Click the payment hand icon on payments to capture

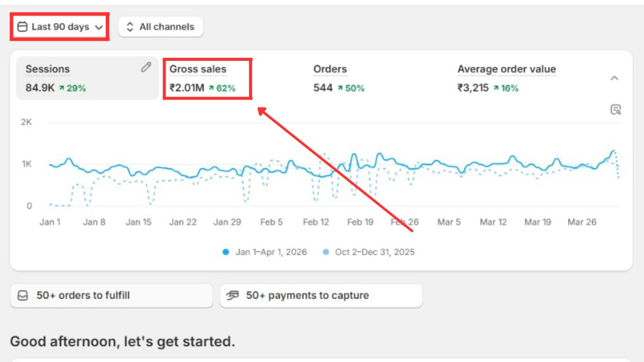[232, 295]
